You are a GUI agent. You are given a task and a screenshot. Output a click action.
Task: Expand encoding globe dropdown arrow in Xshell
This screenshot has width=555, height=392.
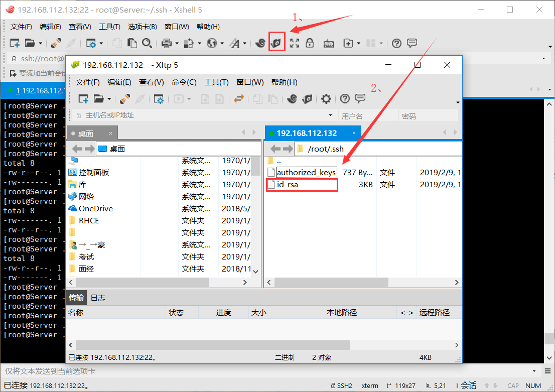click(222, 43)
